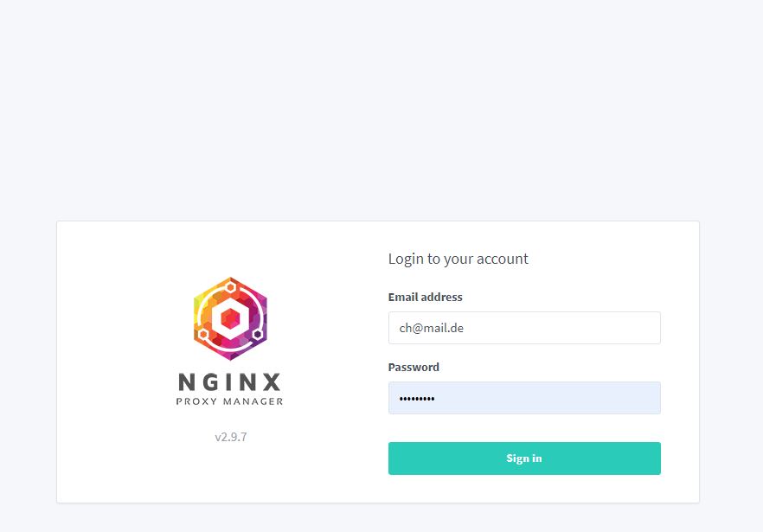The height and width of the screenshot is (532, 763).
Task: Click the white hexagon ring inside the logo
Action: (x=230, y=319)
